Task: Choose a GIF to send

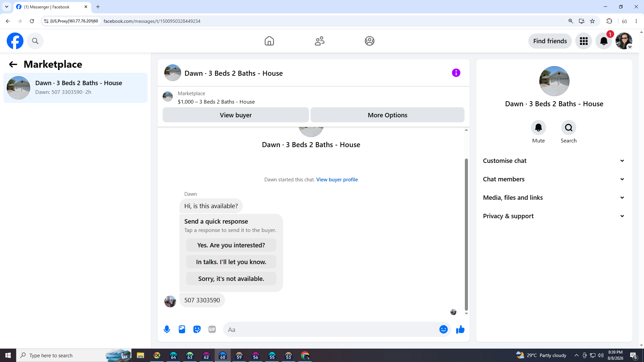Action: [x=212, y=329]
